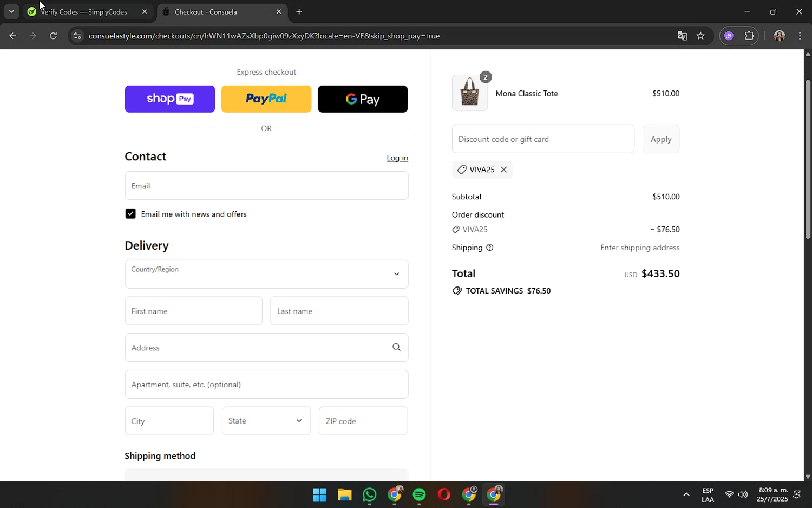Click the ZIP code field

(x=363, y=421)
